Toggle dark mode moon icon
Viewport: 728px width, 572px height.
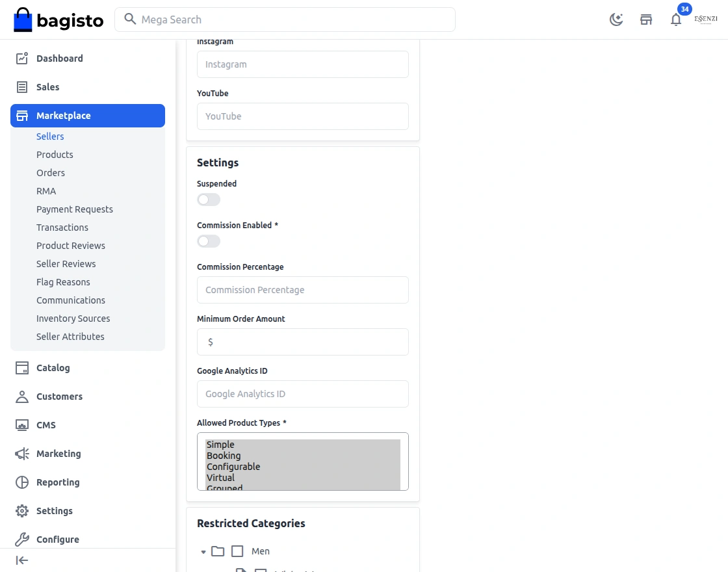616,19
